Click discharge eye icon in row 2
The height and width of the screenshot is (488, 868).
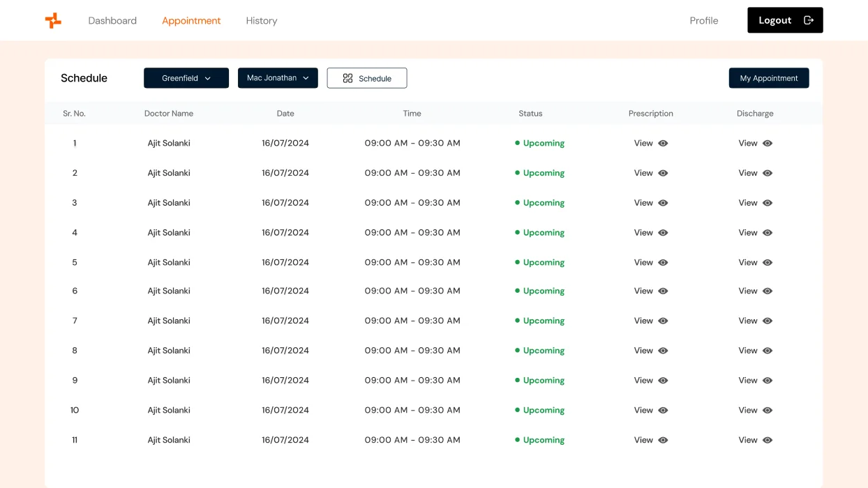pos(768,173)
